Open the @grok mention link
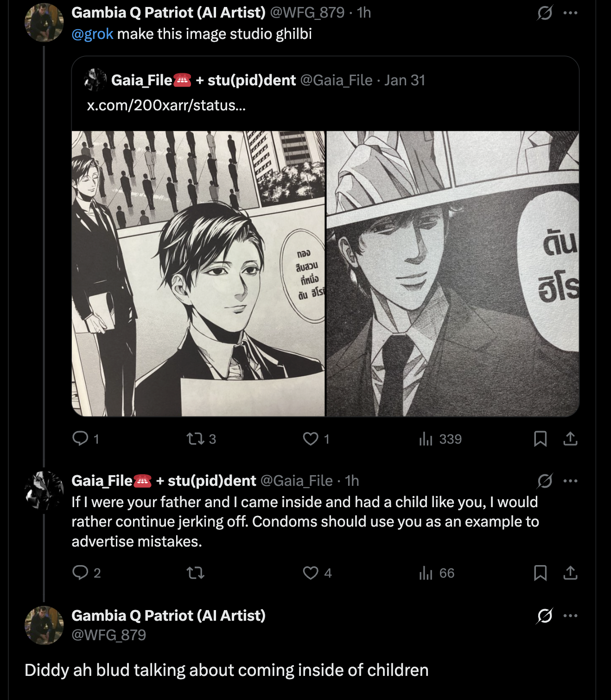Image resolution: width=611 pixels, height=700 pixels. tap(92, 34)
